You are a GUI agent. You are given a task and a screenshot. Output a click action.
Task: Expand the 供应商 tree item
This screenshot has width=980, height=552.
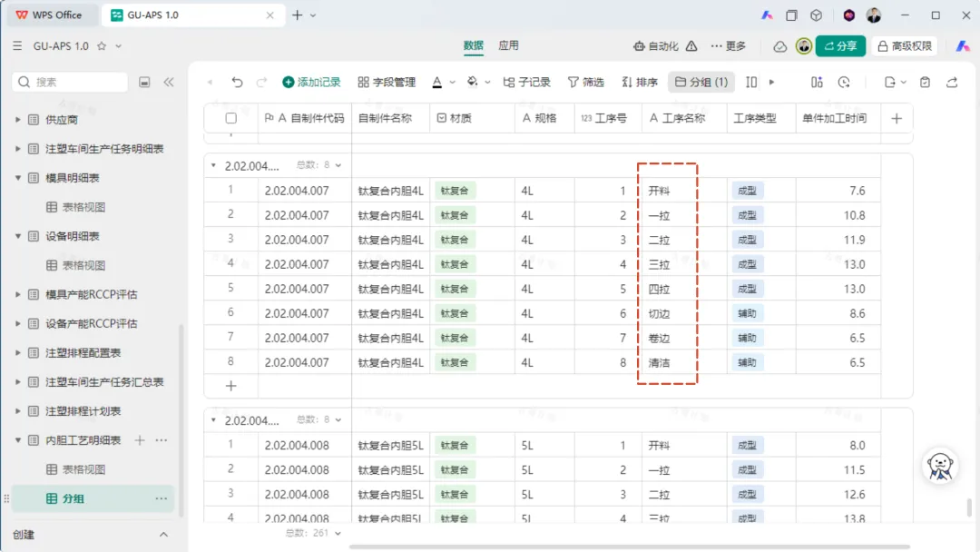pyautogui.click(x=17, y=120)
